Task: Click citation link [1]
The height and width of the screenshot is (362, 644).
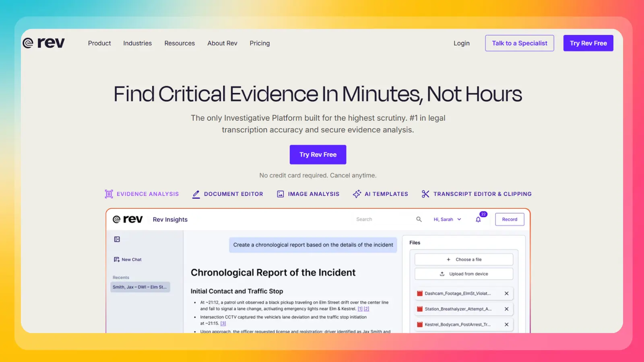Action: click(360, 309)
